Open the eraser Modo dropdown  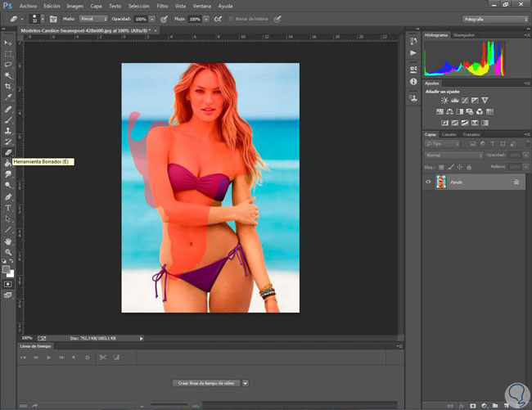click(94, 18)
